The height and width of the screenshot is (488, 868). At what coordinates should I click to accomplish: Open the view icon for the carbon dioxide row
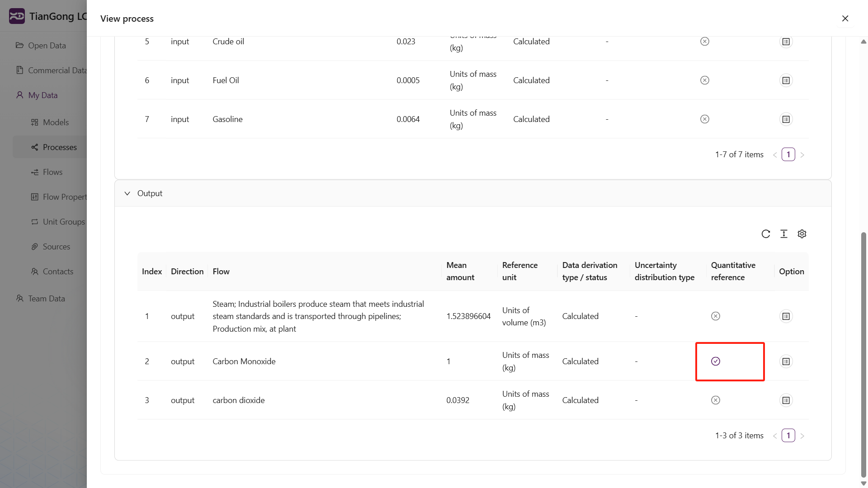click(786, 400)
